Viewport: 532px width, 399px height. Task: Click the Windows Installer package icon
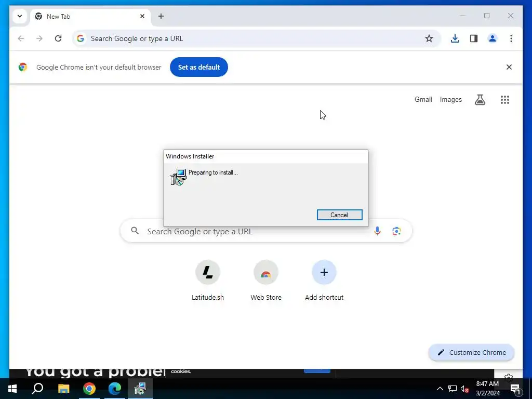(x=178, y=177)
